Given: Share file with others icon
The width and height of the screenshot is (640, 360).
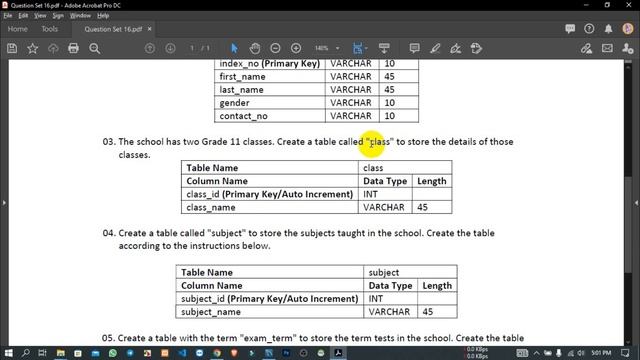Looking at the screenshot, I should 628,48.
